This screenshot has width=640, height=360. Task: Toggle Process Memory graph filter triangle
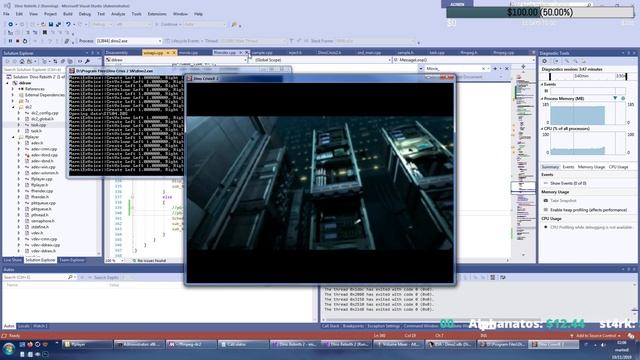[x=615, y=98]
